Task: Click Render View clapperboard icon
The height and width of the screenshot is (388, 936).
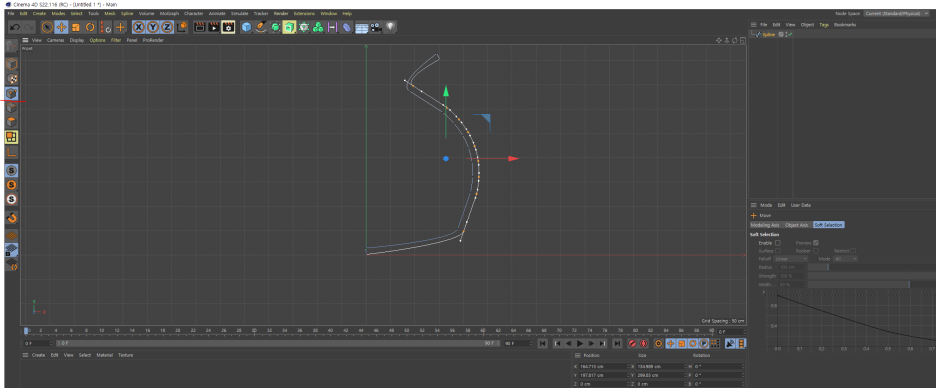Action: [x=199, y=27]
